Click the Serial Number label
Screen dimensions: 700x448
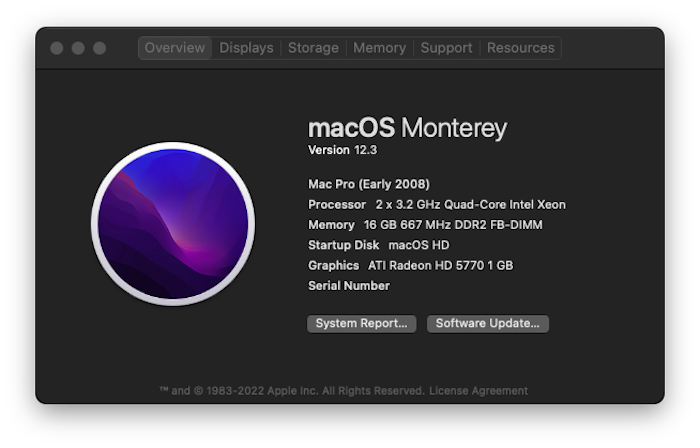pos(349,286)
